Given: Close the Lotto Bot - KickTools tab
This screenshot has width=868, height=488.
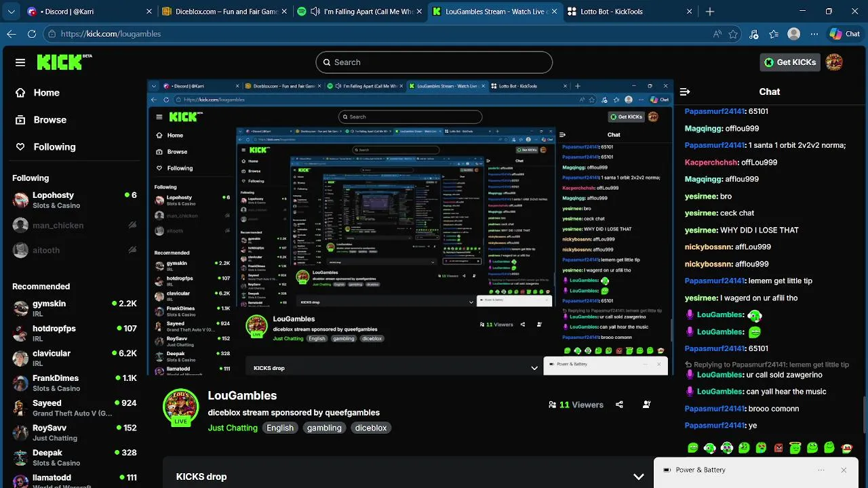Looking at the screenshot, I should pos(690,12).
